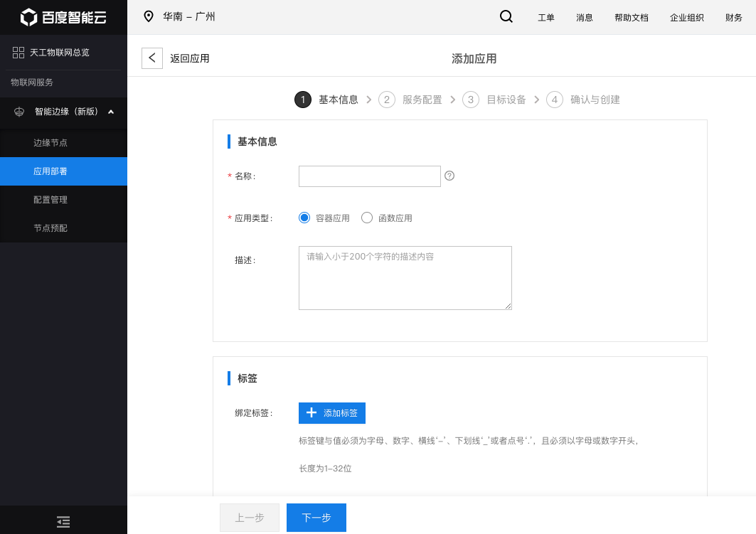Image resolution: width=756 pixels, height=534 pixels.
Task: Click the 百度智能云 logo
Action: click(63, 17)
